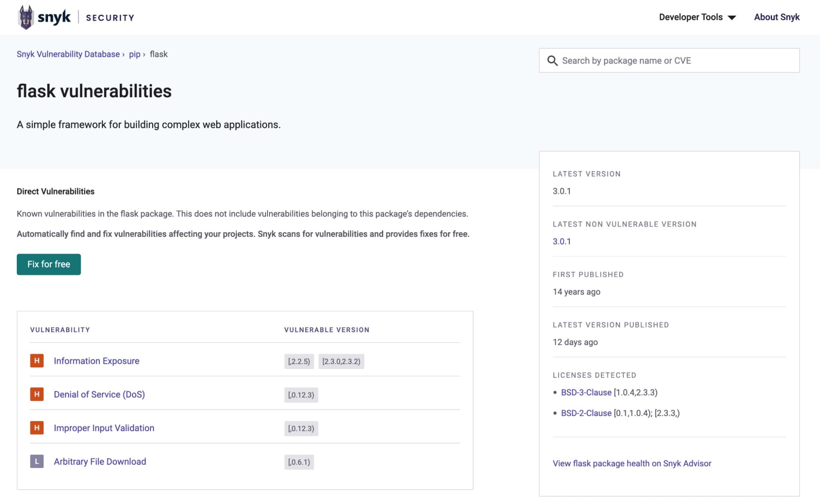Click the Direct Vulnerabilities heading
Screen dimensions: 820x504
(x=55, y=192)
